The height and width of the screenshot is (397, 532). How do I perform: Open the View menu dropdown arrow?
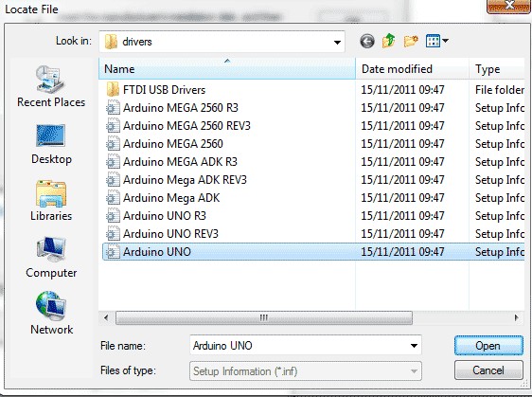(x=446, y=41)
